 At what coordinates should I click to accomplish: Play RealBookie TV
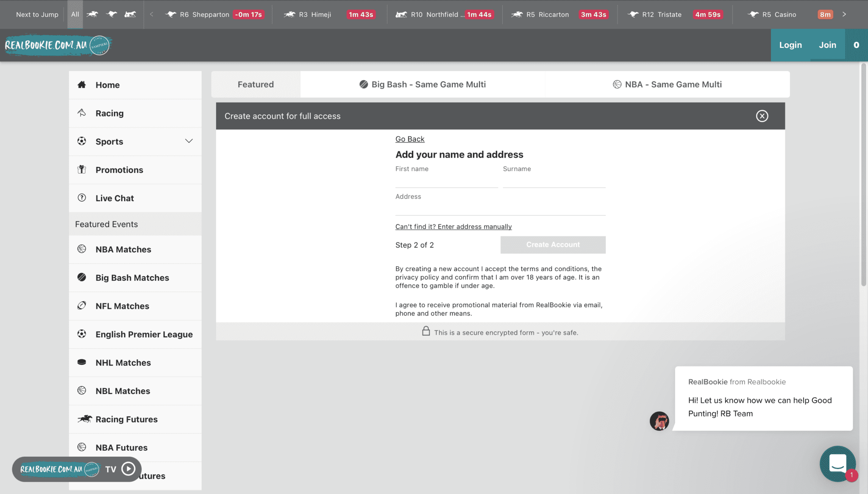point(128,469)
